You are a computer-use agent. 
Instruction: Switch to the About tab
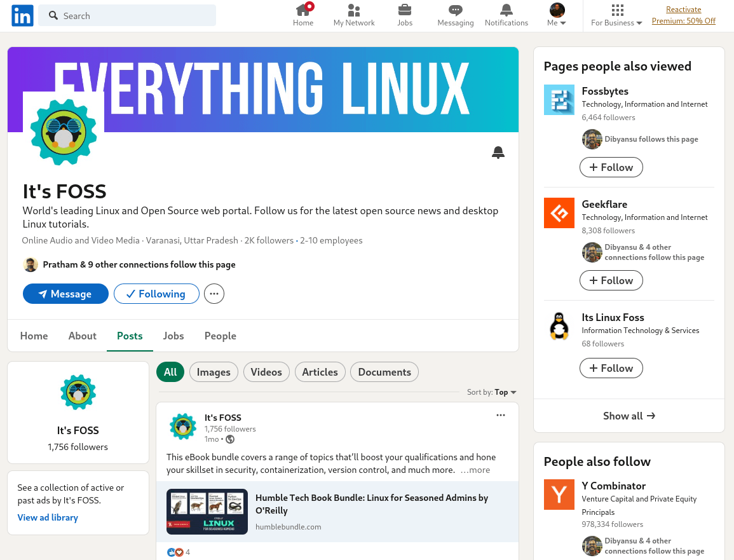point(82,336)
